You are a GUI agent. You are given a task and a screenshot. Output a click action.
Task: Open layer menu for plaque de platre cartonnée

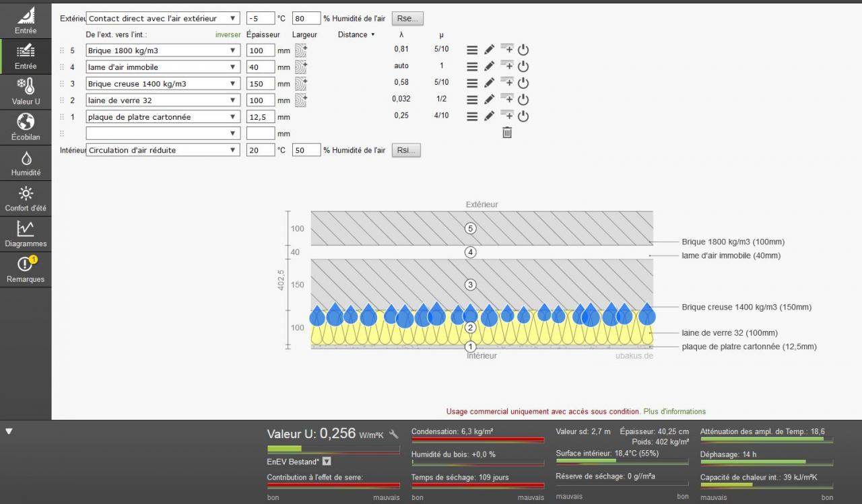472,116
